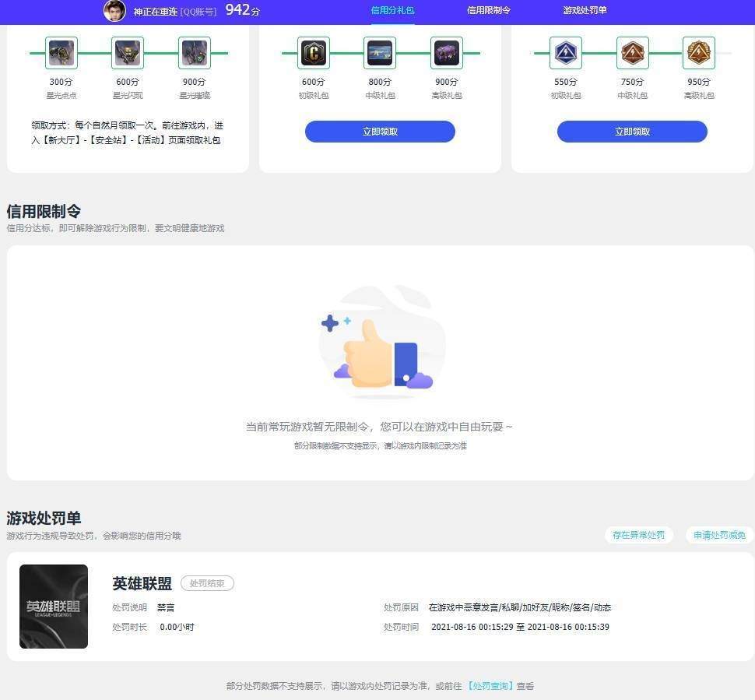This screenshot has width=755, height=700.
Task: Click the 星光璀璨 label under 900分
Action: 195,96
